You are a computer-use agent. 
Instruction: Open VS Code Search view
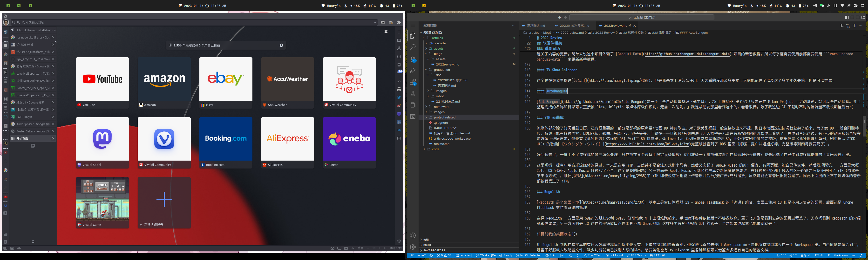[x=413, y=47]
